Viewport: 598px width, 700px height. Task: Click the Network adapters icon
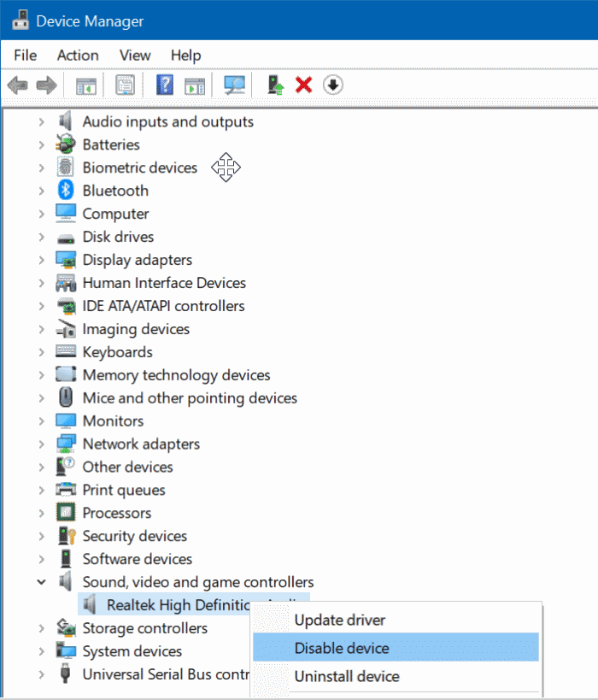66,444
